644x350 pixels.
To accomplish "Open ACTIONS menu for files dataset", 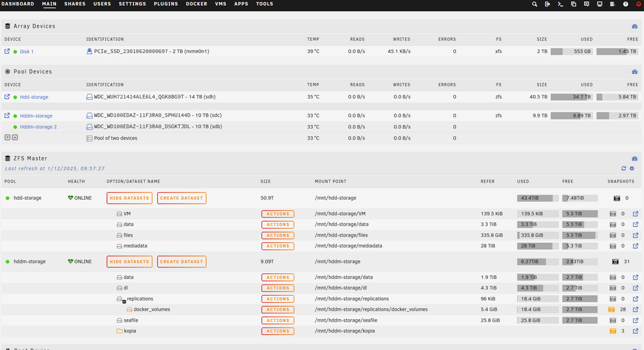I will 278,235.
